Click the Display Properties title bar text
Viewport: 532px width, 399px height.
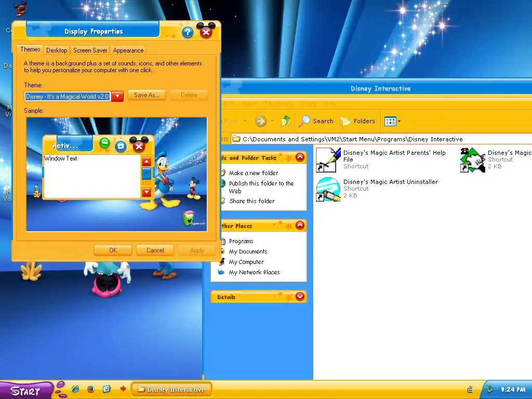(x=94, y=32)
